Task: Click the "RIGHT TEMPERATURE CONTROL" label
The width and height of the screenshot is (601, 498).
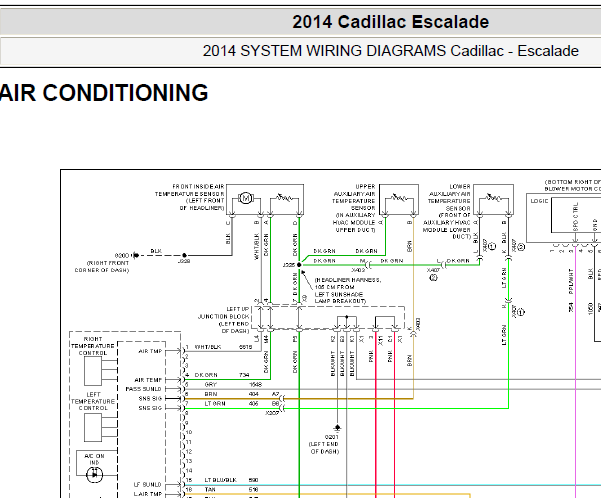Action: [93, 346]
